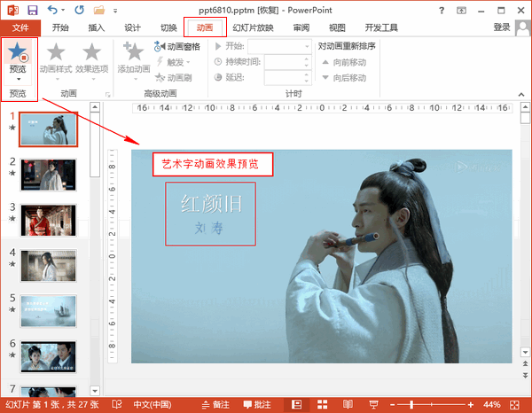The height and width of the screenshot is (413, 532).
Task: Click the spell check book icon
Action: 117,404
